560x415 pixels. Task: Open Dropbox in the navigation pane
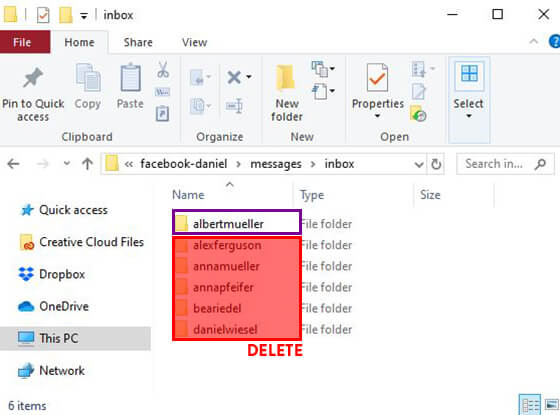coord(62,274)
